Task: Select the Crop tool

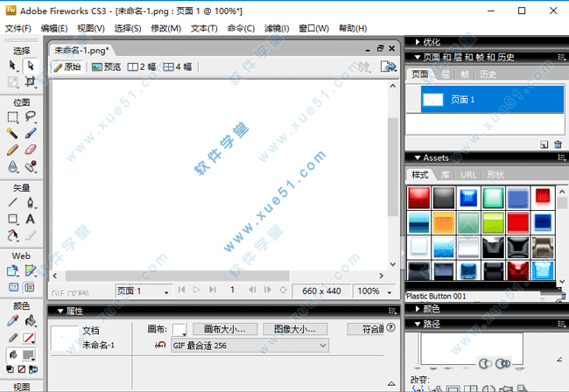Action: tap(31, 82)
